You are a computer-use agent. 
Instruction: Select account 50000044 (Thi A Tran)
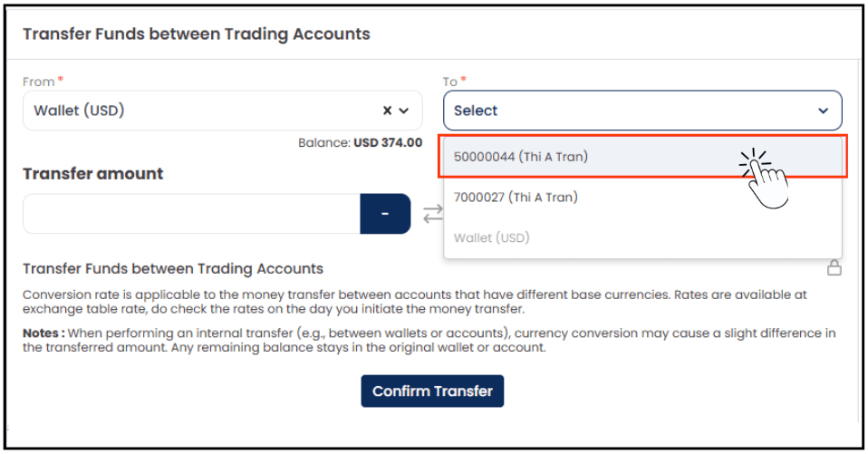pos(642,157)
